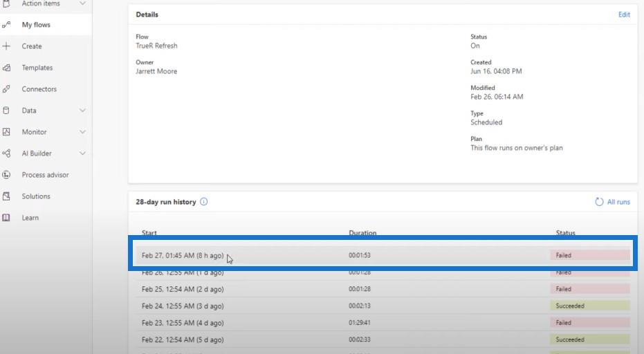Screen dimensions: 644x354
Task: Click the Start column header
Action: coord(149,232)
